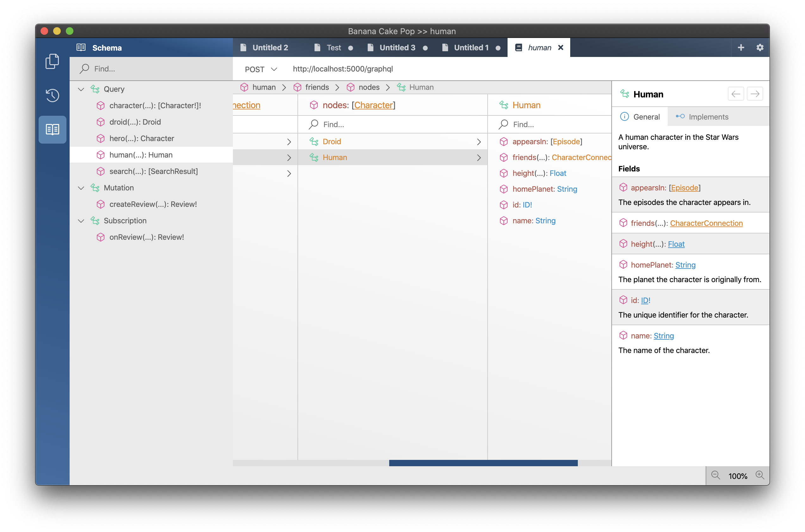The height and width of the screenshot is (532, 805).
Task: Open the documents icon in left sidebar
Action: [52, 61]
